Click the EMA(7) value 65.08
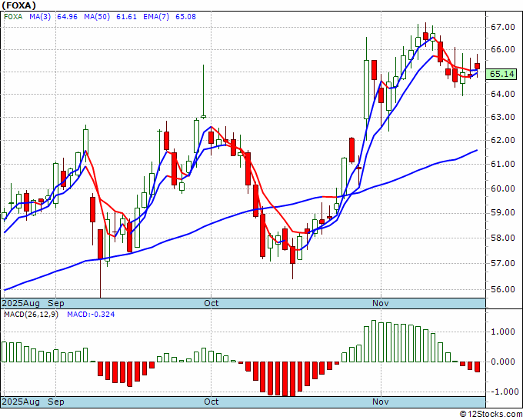 pos(186,17)
